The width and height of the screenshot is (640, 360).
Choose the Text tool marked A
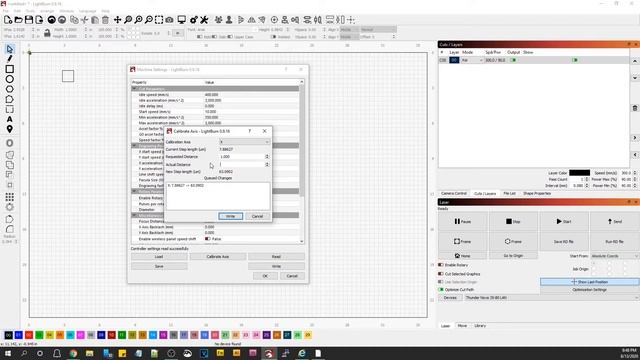tap(9, 119)
